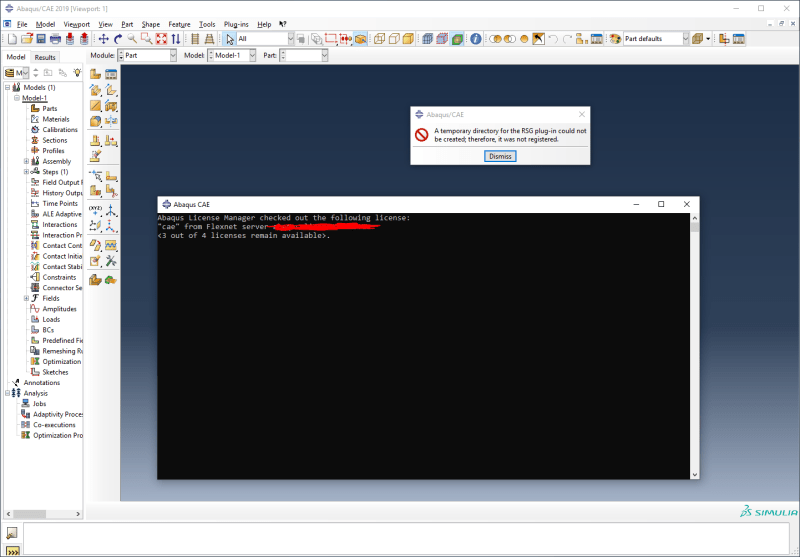Select Sketches in the model tree
Image resolution: width=800 pixels, height=557 pixels.
coord(55,372)
